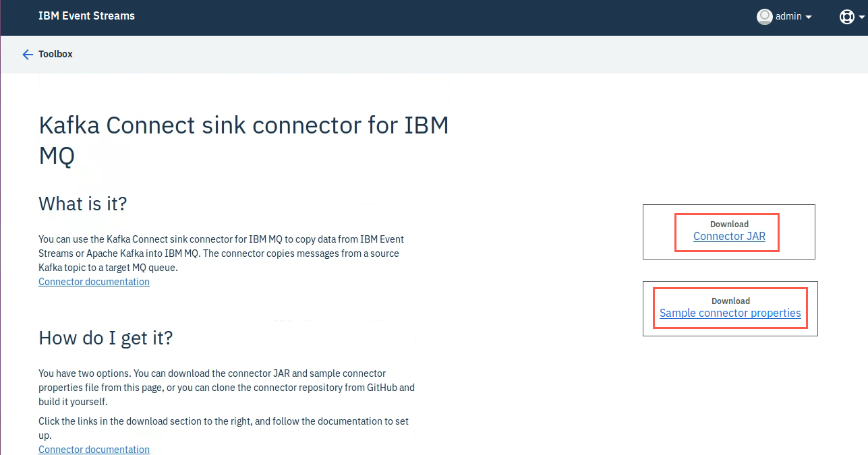Open Connector documentation under What is it
Viewport: 868px width, 455px height.
point(94,282)
